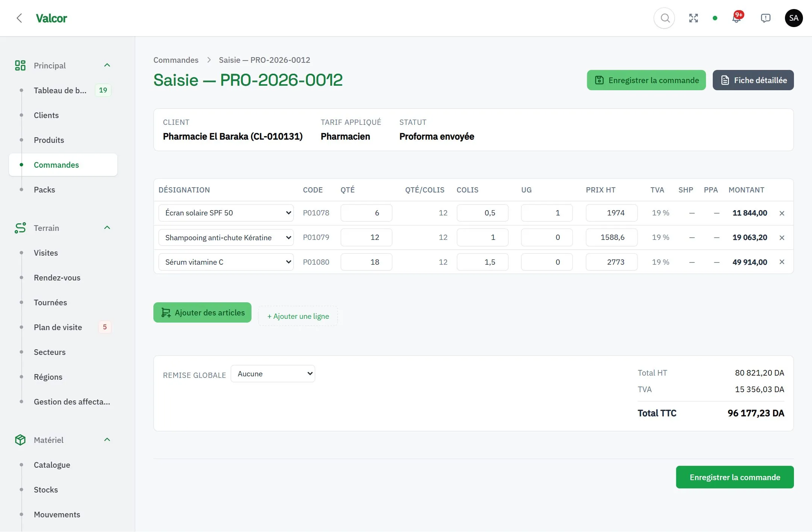The height and width of the screenshot is (532, 812).
Task: Collapse the Matériel section chevron
Action: (107, 440)
